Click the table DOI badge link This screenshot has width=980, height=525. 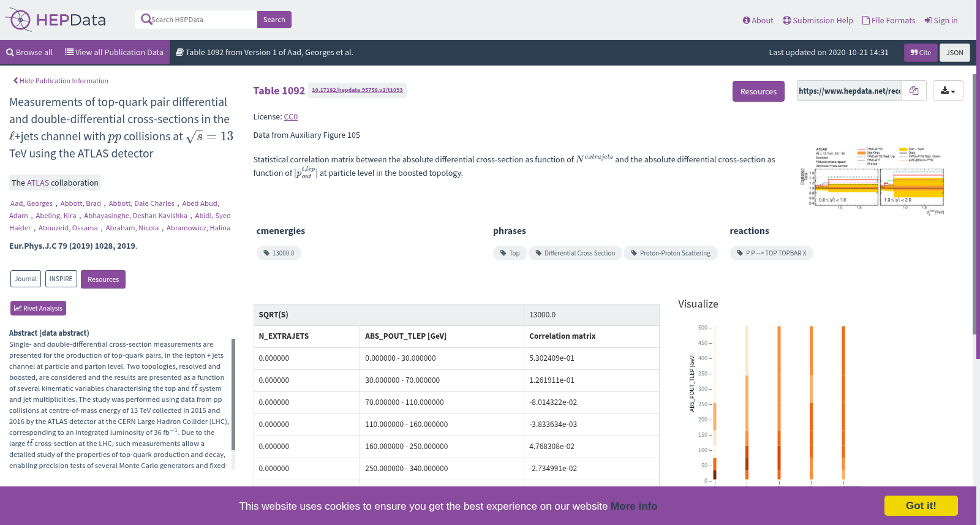pyautogui.click(x=357, y=90)
